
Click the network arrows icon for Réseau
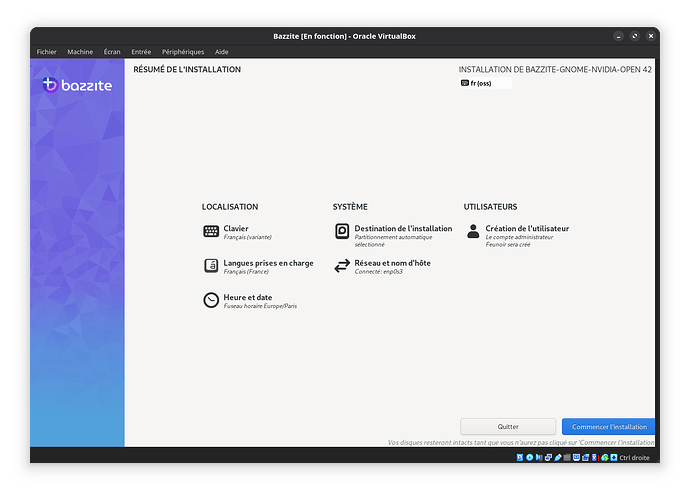(342, 266)
